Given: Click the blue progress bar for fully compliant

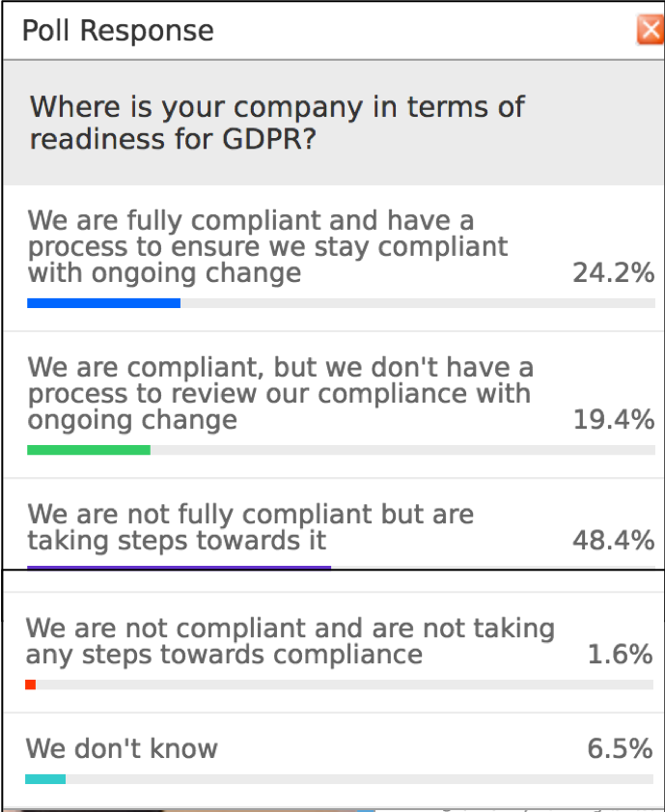Looking at the screenshot, I should point(103,303).
